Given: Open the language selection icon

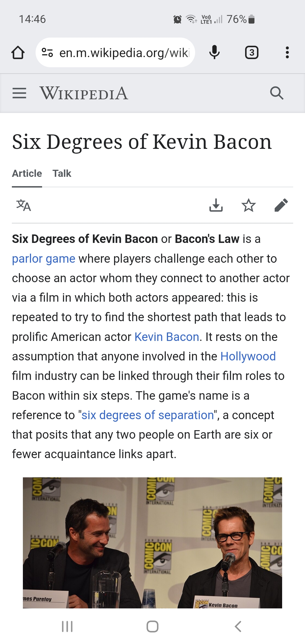Looking at the screenshot, I should (23, 205).
